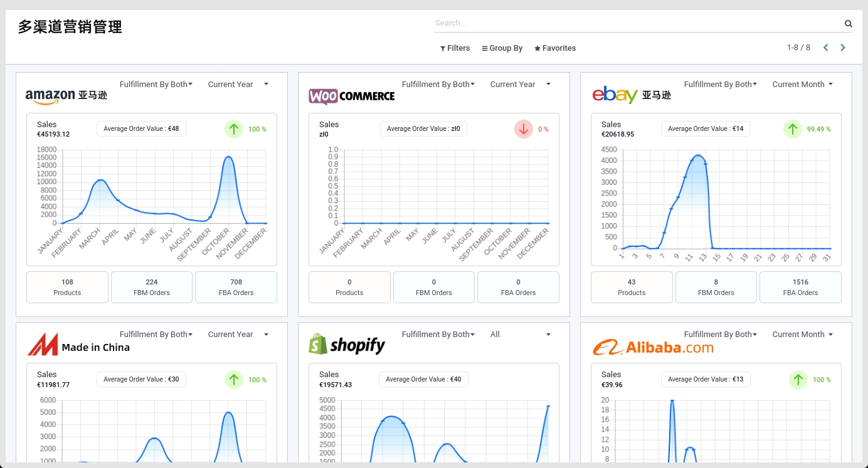
Task: Click the 多渠道营销管理 page title
Action: pyautogui.click(x=70, y=27)
